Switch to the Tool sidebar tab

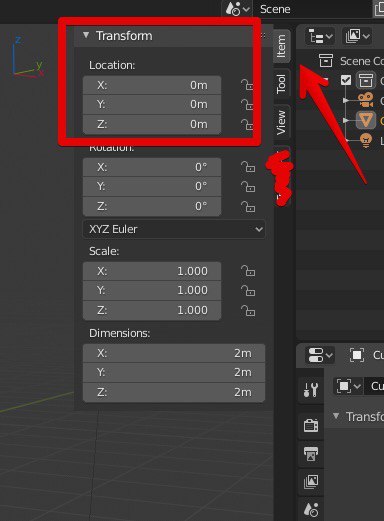(x=282, y=83)
